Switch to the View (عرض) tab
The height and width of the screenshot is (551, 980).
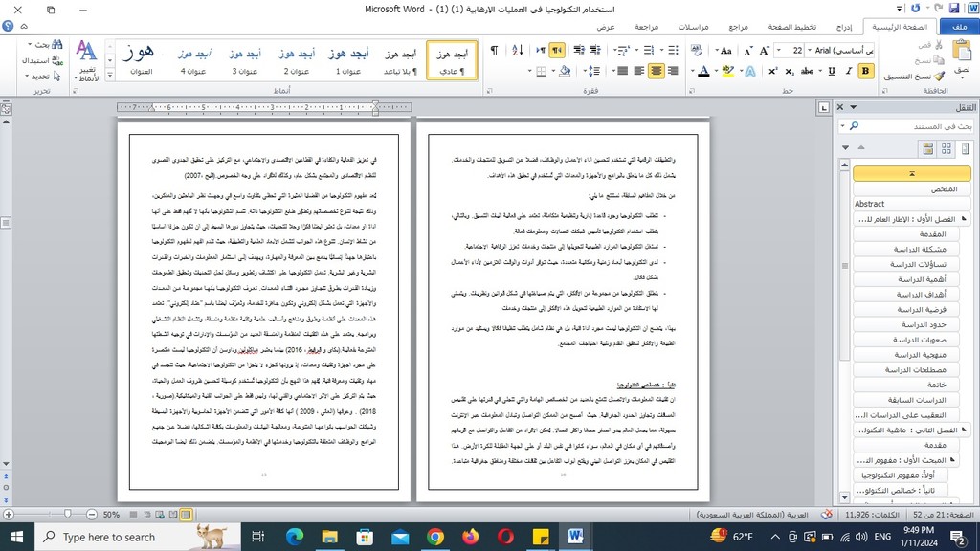pyautogui.click(x=606, y=27)
